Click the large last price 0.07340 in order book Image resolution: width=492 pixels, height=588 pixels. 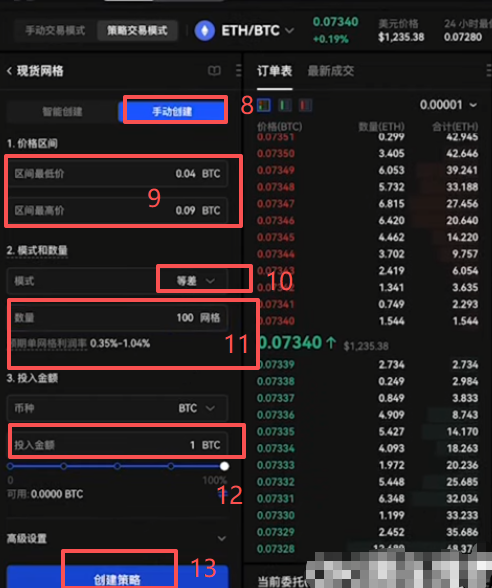[291, 343]
